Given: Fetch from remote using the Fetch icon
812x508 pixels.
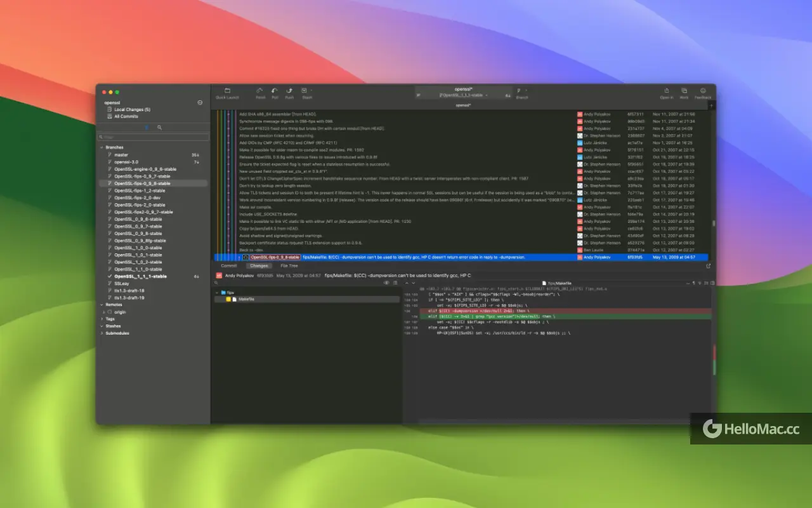Looking at the screenshot, I should coord(260,91).
